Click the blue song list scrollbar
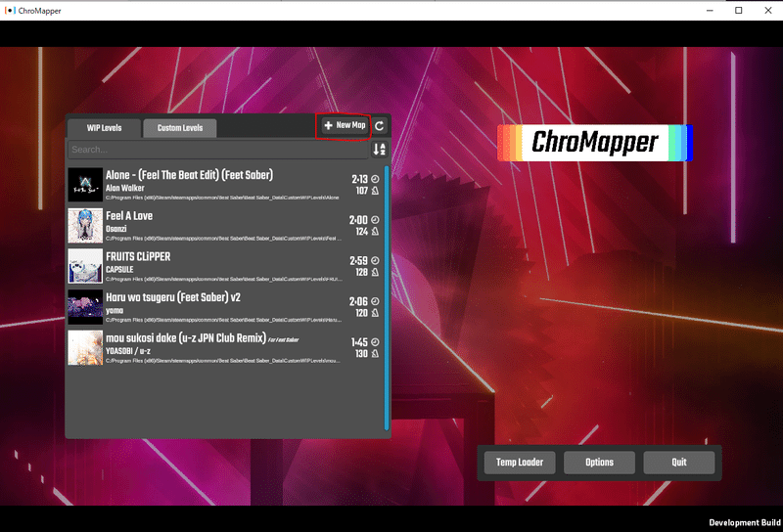This screenshot has width=783, height=532. (x=387, y=298)
